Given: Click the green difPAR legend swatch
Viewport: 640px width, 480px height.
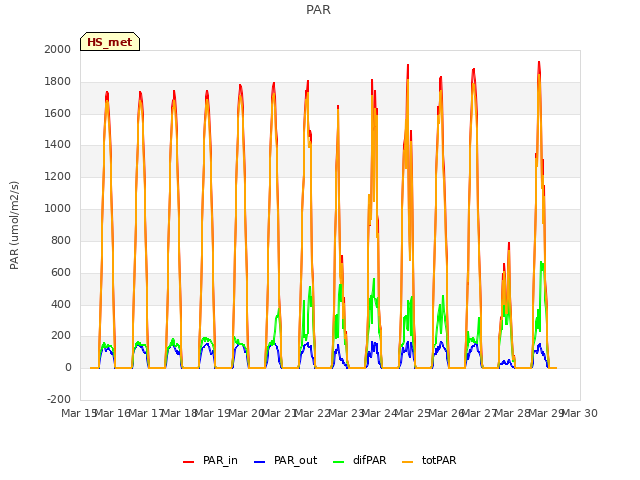Looking at the screenshot, I should (x=339, y=462).
